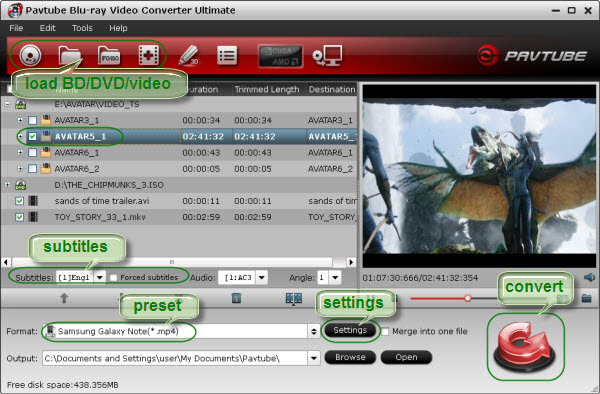Open the Edit menu
Image resolution: width=600 pixels, height=394 pixels.
(x=47, y=28)
